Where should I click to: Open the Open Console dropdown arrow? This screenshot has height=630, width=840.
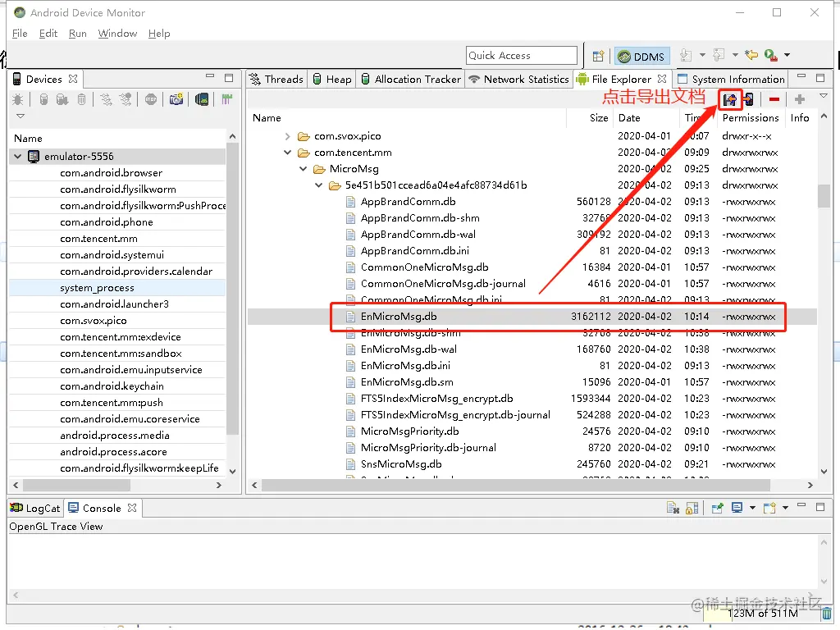785,508
